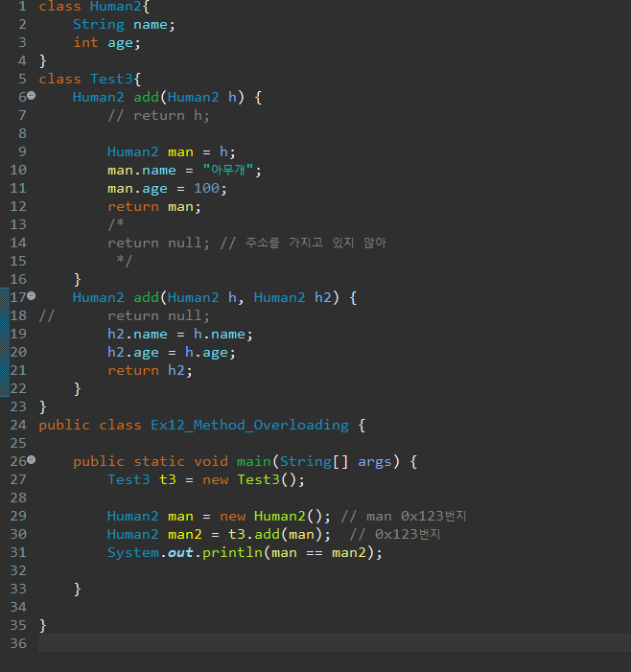631x672 pixels.
Task: Collapse the main method fold marker on line 26
Action: (x=32, y=460)
